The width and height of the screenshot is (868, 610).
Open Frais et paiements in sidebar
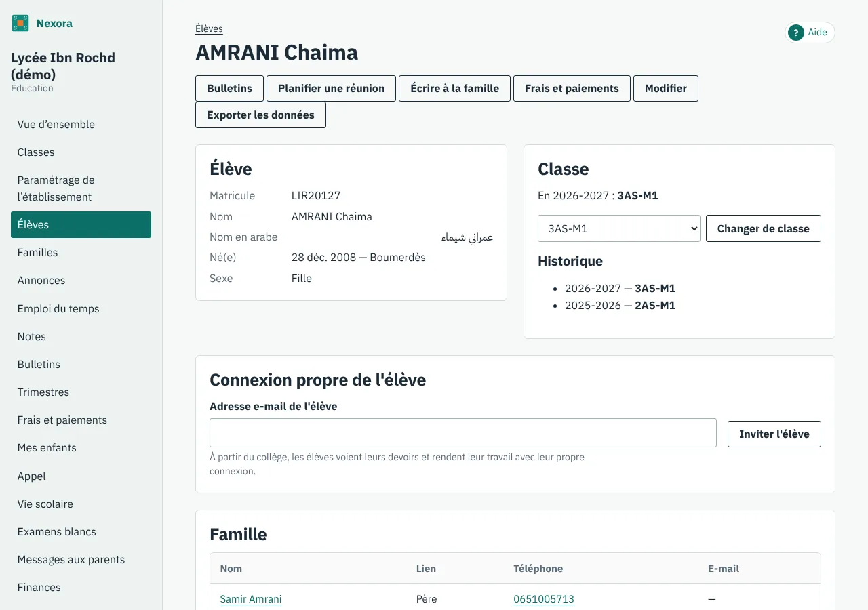tap(81, 420)
